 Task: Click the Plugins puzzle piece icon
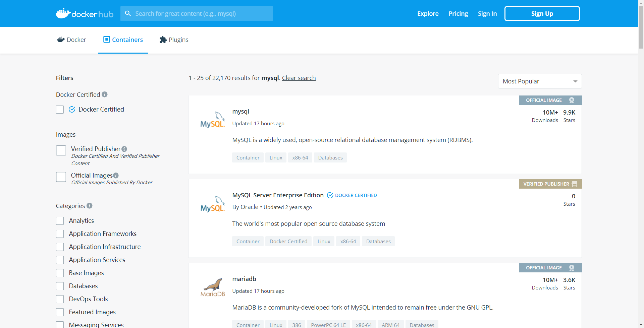point(163,40)
